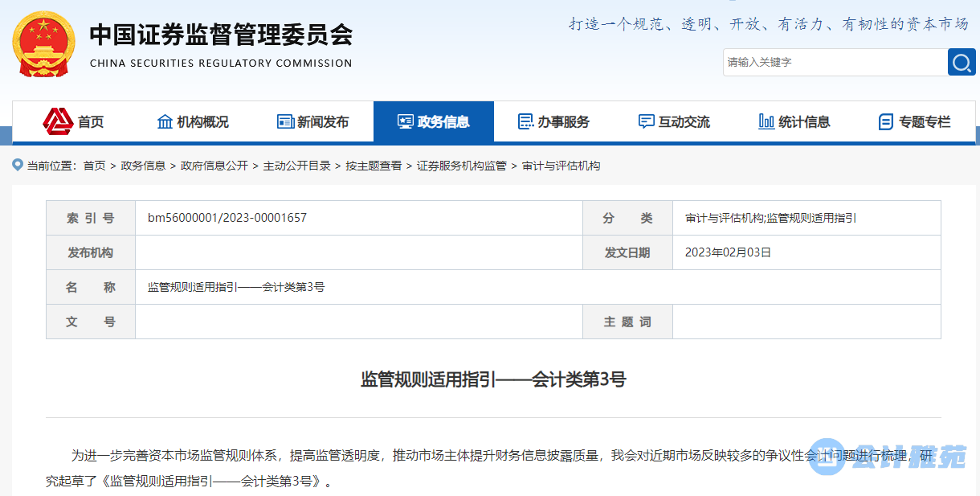The image size is (980, 496).
Task: Go to 政府信息公开 in the breadcrumb
Action: [214, 166]
